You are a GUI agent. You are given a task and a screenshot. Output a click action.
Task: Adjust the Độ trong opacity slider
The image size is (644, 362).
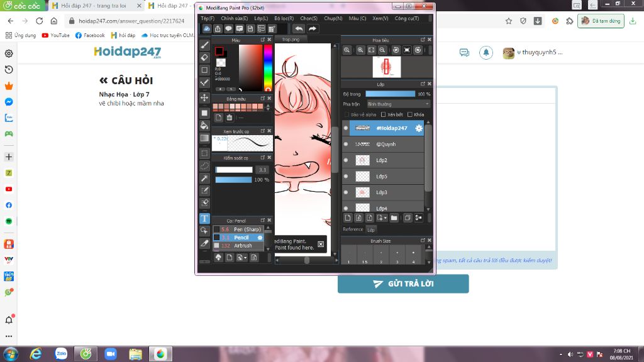[390, 94]
